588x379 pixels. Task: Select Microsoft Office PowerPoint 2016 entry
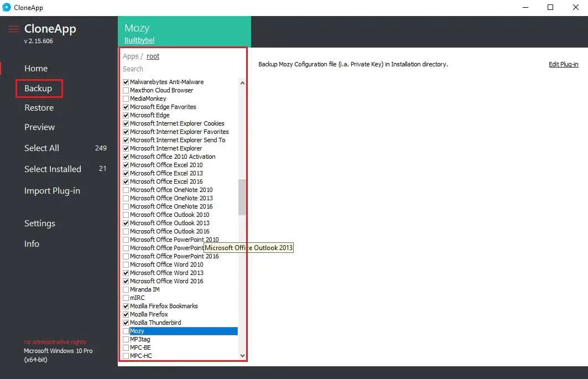pyautogui.click(x=174, y=256)
